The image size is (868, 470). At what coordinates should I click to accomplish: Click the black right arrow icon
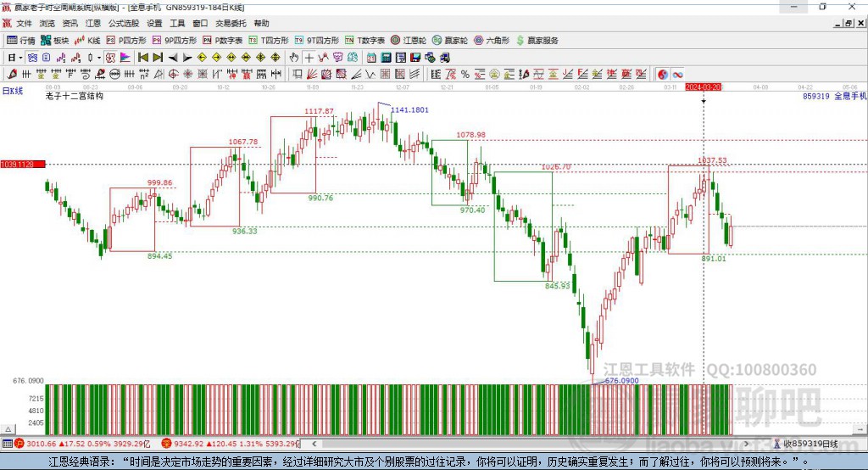click(x=187, y=58)
